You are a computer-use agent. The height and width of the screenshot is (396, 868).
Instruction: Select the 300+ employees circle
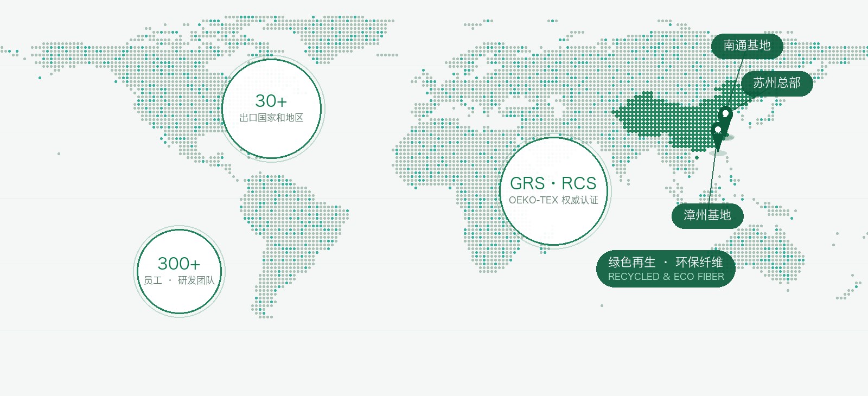click(179, 271)
